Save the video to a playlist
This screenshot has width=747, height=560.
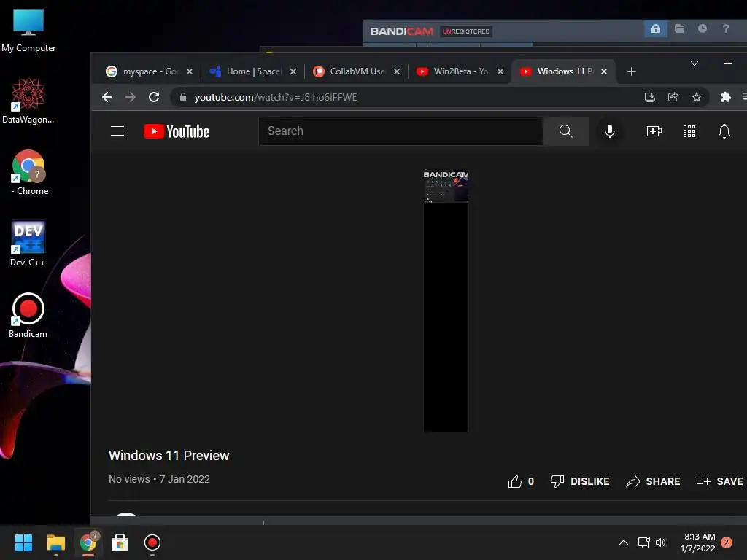719,481
